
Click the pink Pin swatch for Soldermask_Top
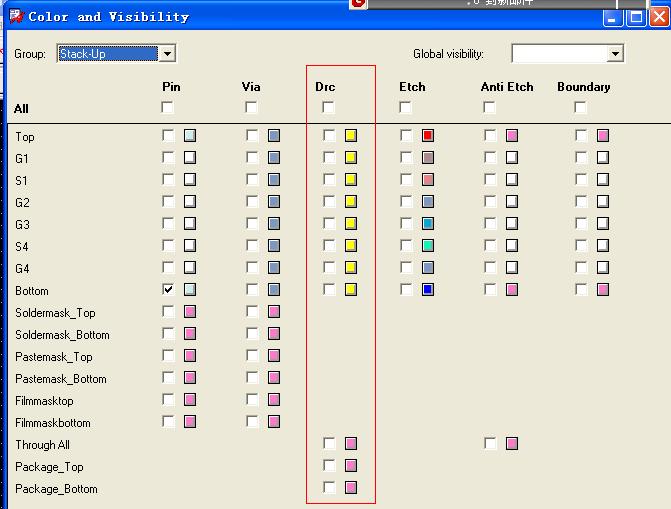pos(190,312)
